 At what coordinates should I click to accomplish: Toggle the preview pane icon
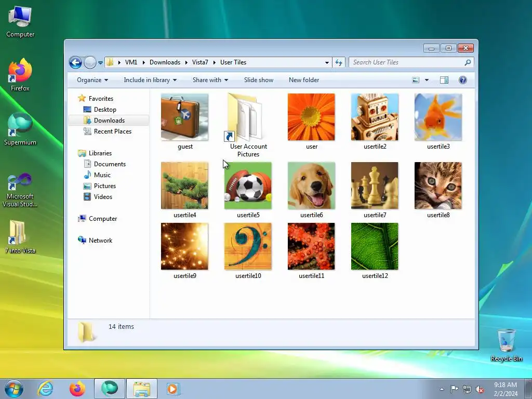click(x=444, y=80)
